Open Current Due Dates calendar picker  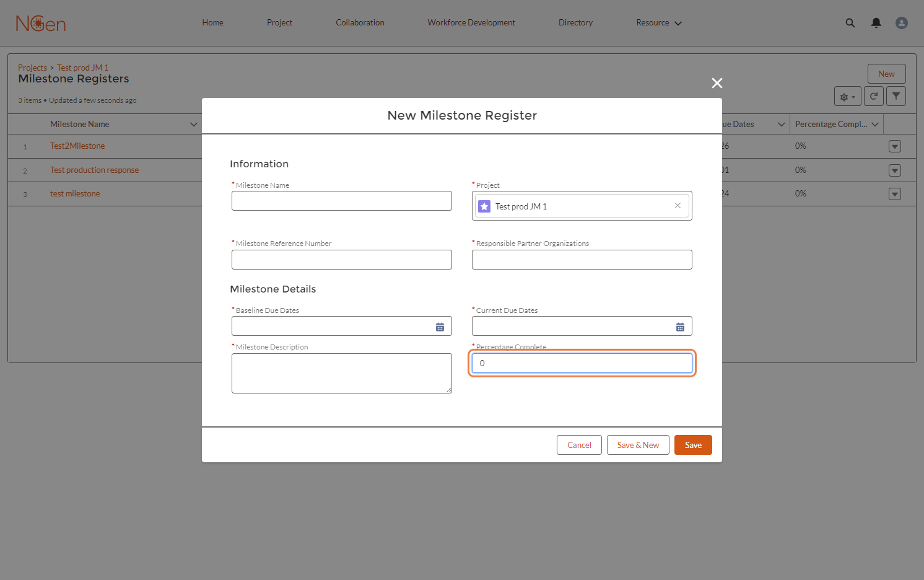[x=680, y=327]
